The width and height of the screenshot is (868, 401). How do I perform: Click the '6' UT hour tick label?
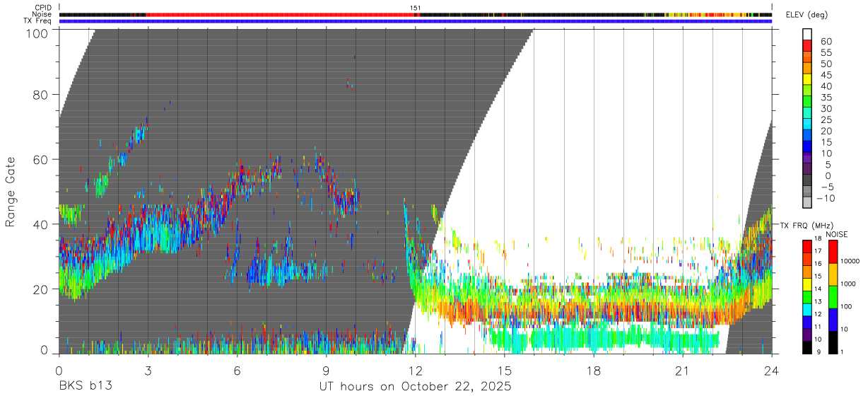[x=237, y=370]
